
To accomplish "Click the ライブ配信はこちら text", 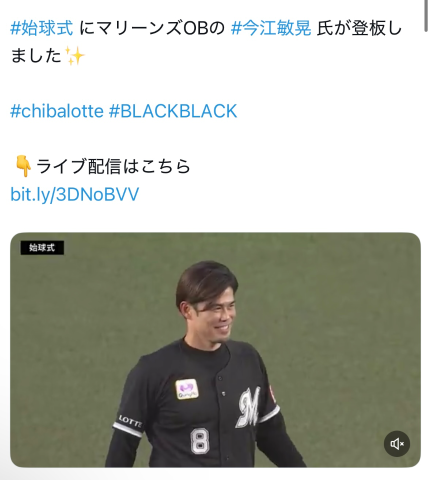I will [x=113, y=166].
